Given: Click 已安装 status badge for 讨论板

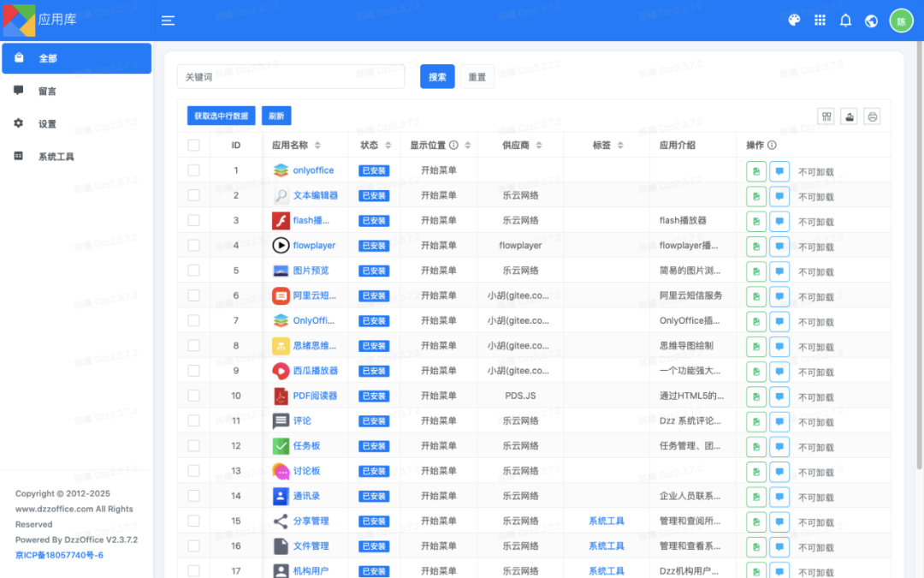Looking at the screenshot, I should tap(374, 471).
